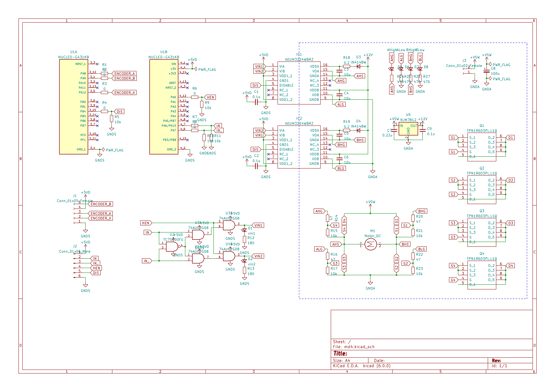The image size is (555, 392).
Task: Select capacitor C2 0.1u
Action: 256,166
